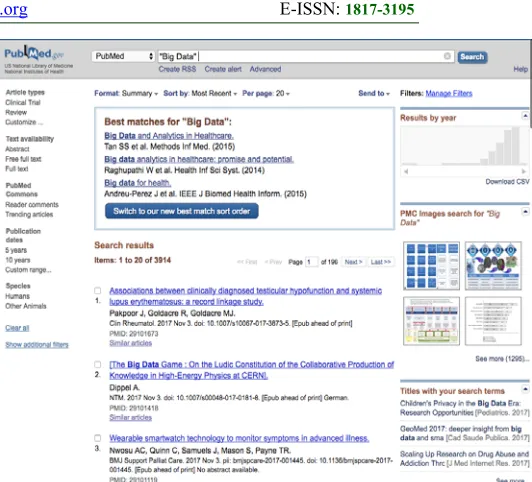The height and width of the screenshot is (482, 532).
Task: Check the box for result 2 Big Data Game
Action: coord(98,365)
